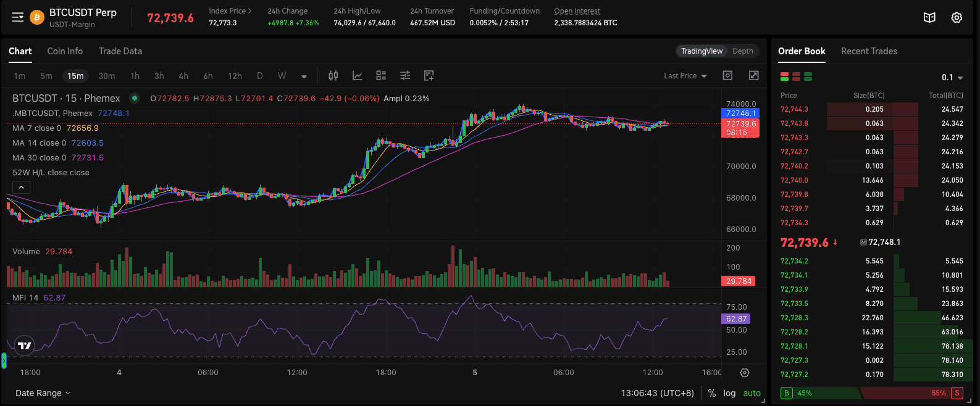This screenshot has width=980, height=406.
Task: Click the 45% buy ratio bar
Action: pos(818,393)
